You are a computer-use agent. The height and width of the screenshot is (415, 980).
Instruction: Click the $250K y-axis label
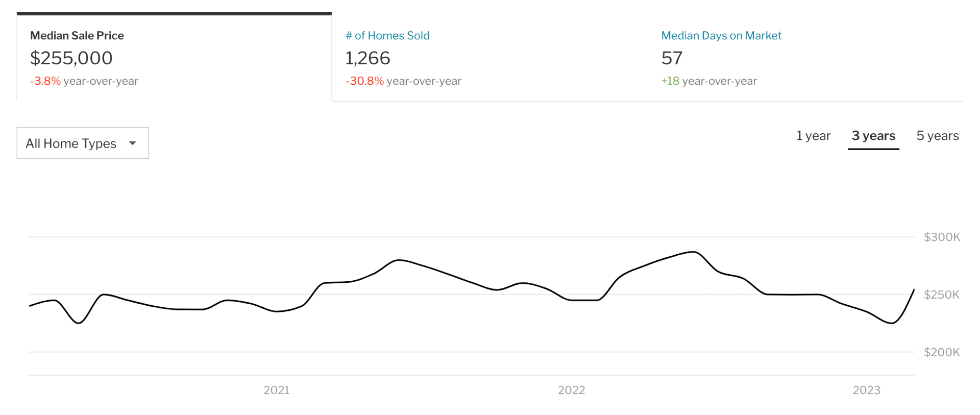(942, 295)
